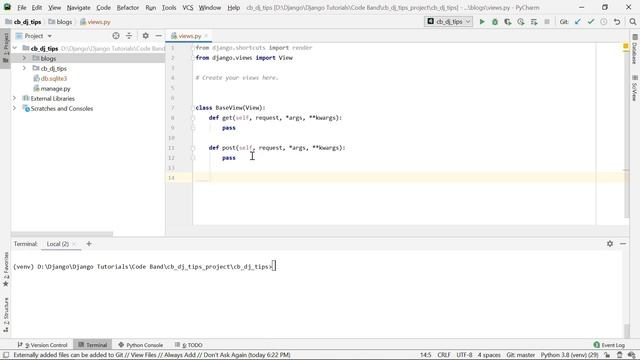The width and height of the screenshot is (640, 360).
Task: Click Python 3.8 (venv) interpreter selector
Action: click(569, 355)
